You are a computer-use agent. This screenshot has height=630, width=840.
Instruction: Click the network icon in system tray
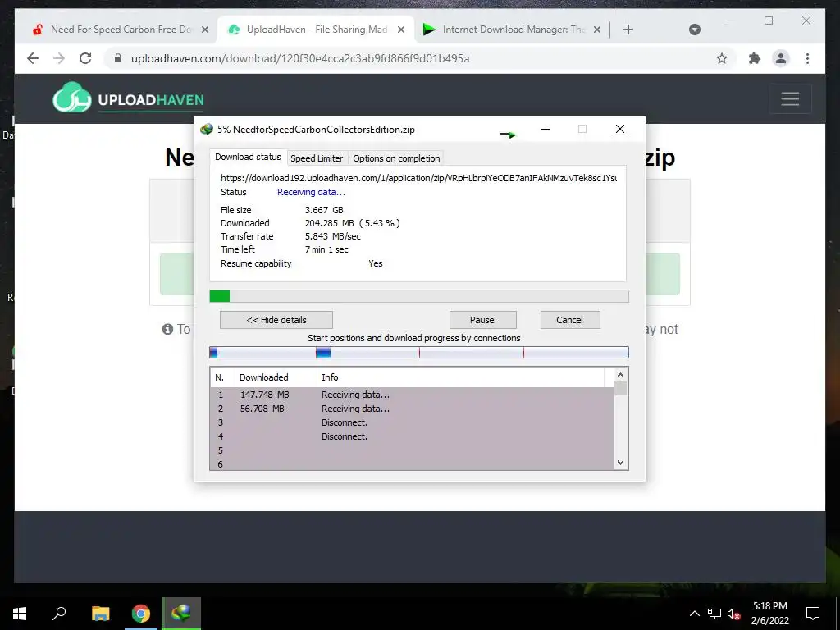(714, 614)
